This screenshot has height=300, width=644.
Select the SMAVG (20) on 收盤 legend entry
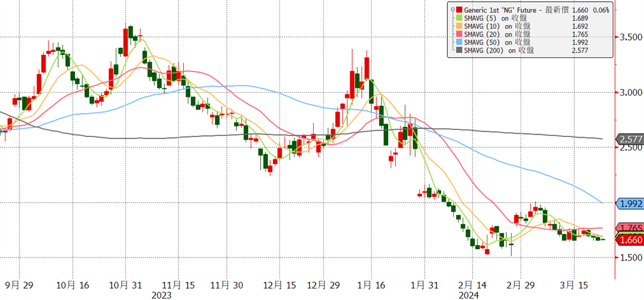pyautogui.click(x=498, y=34)
